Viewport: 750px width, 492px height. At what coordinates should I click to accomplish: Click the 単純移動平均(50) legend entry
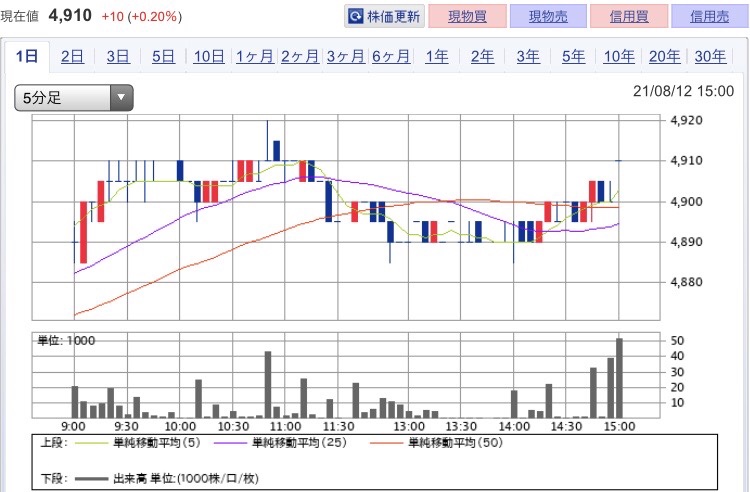[x=455, y=443]
